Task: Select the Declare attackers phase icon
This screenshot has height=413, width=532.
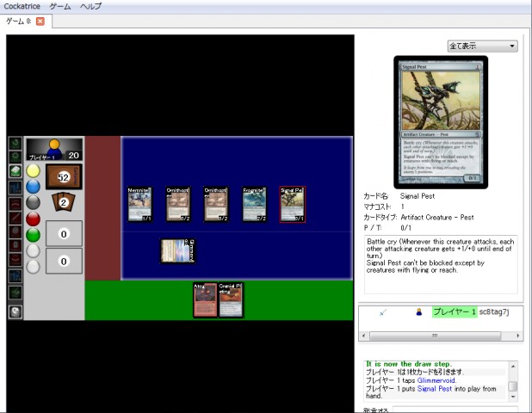Action: click(x=15, y=218)
